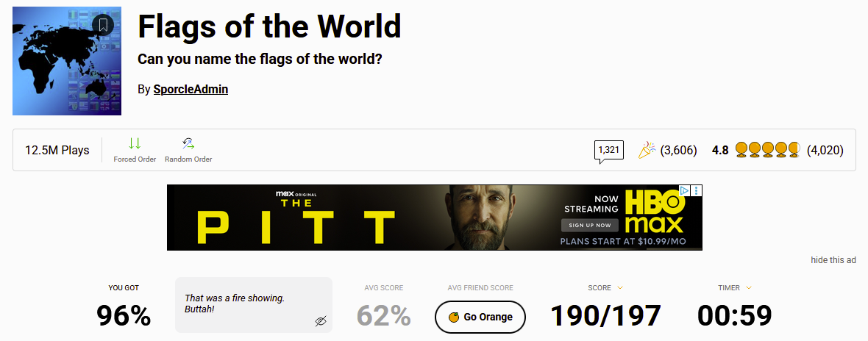
Task: Click the AdChoices icon on the ad
Action: click(x=684, y=191)
